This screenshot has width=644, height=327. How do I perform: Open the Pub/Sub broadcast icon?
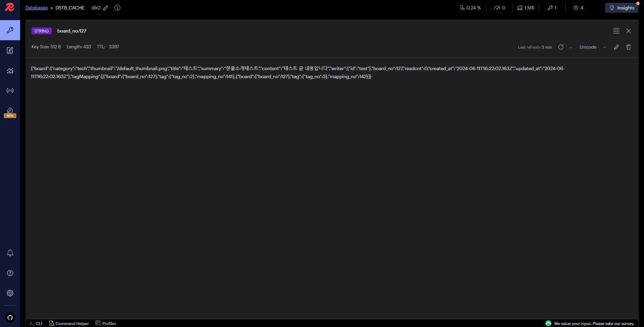tap(10, 91)
